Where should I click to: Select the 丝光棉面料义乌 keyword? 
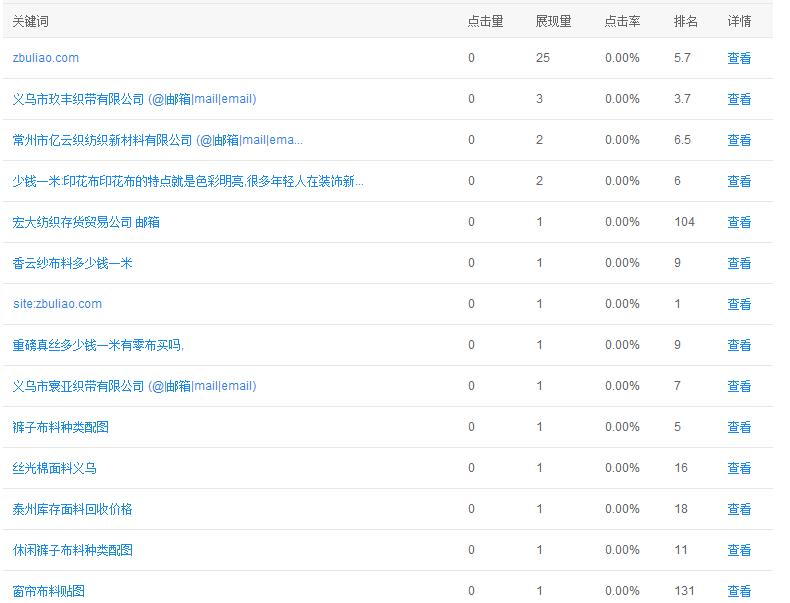click(55, 468)
